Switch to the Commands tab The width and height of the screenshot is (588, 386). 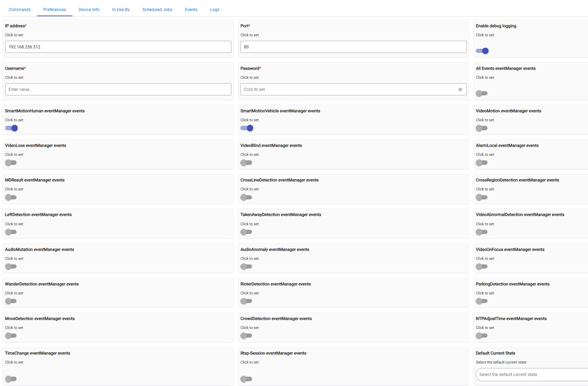(x=20, y=10)
